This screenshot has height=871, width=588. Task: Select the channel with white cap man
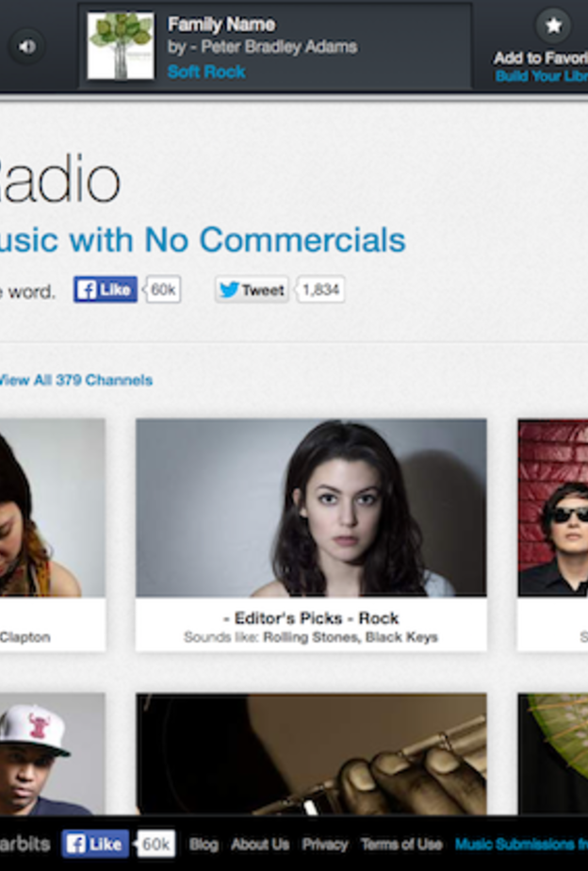click(x=47, y=754)
